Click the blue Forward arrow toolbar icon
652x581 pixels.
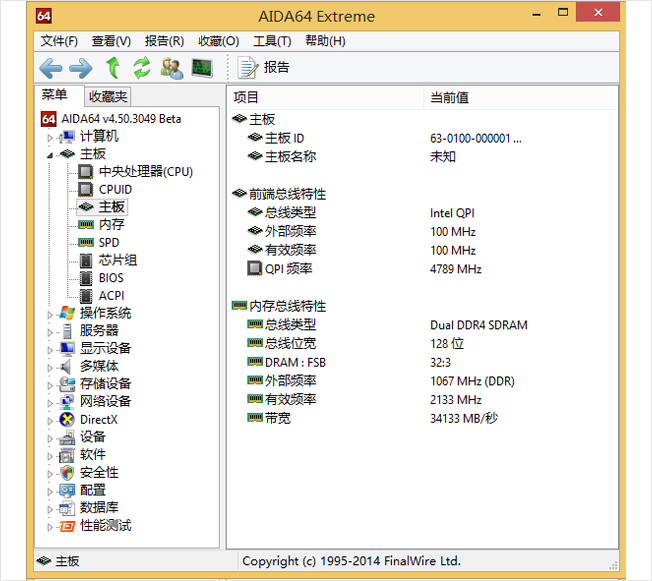pos(81,68)
